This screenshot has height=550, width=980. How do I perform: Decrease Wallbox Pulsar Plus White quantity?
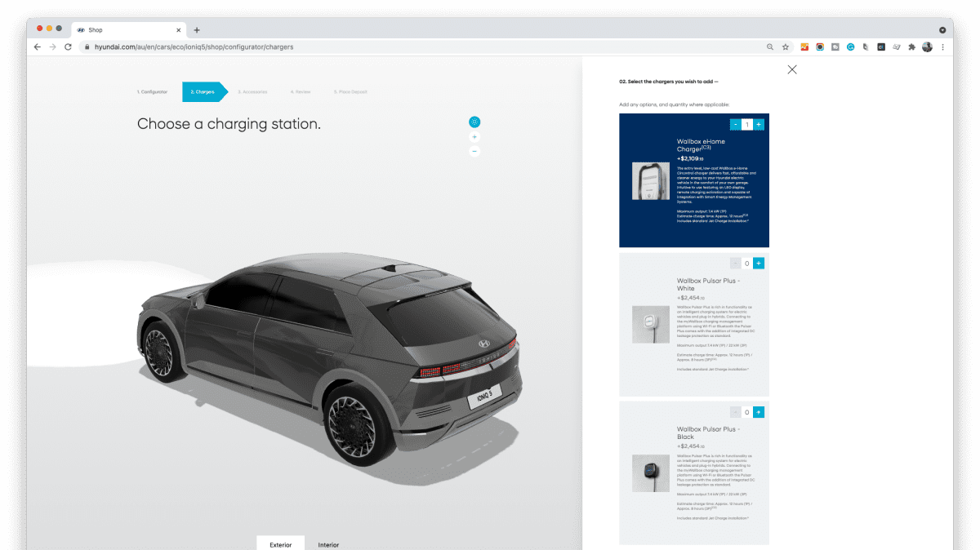(x=735, y=263)
